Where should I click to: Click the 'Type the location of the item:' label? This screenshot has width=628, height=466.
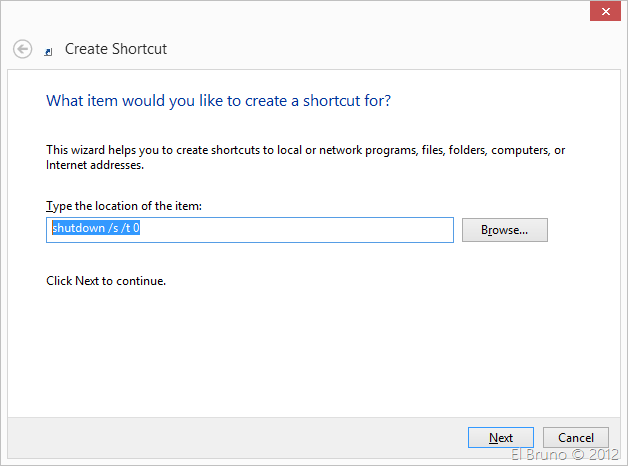[x=124, y=206]
